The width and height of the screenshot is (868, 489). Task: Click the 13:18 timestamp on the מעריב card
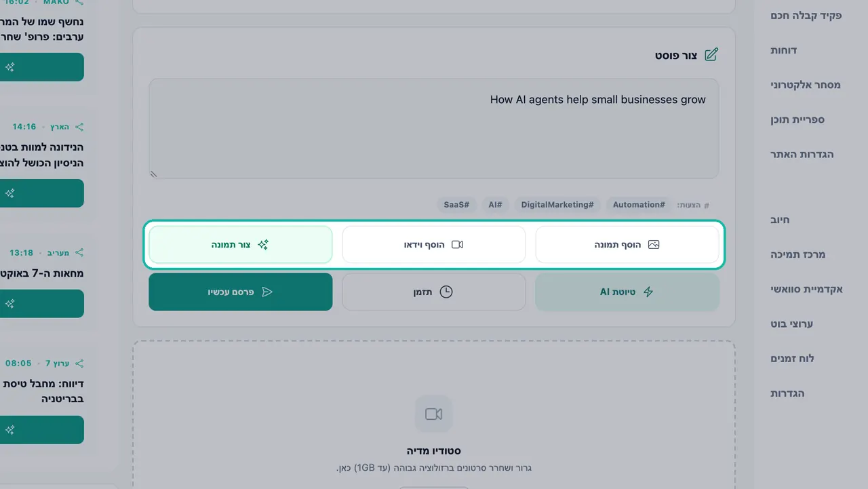click(x=21, y=253)
